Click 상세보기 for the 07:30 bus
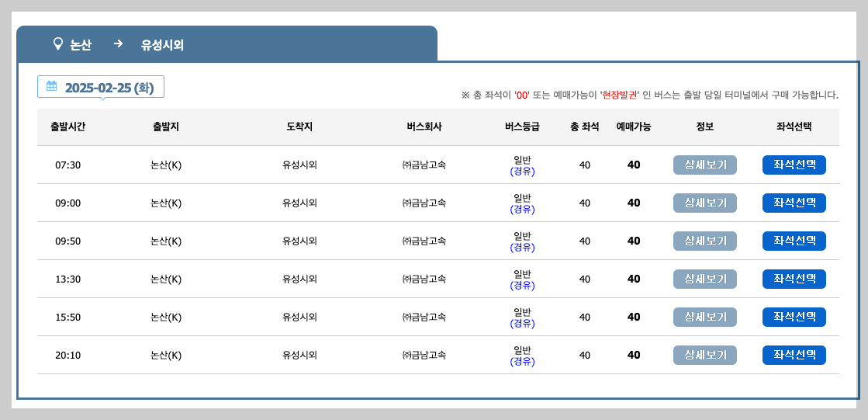Image resolution: width=868 pixels, height=420 pixels. coord(704,165)
